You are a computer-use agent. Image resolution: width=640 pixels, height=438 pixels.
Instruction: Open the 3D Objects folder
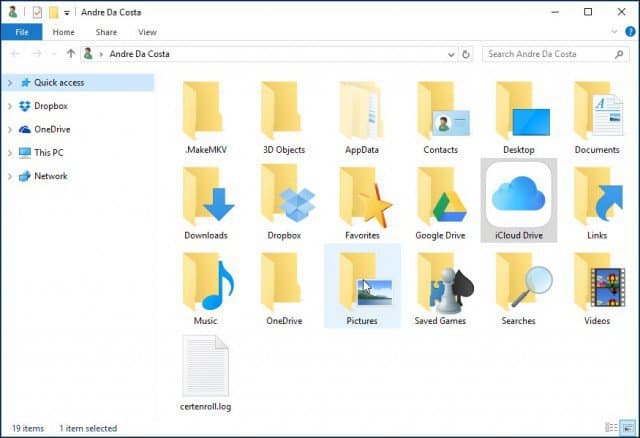click(284, 118)
